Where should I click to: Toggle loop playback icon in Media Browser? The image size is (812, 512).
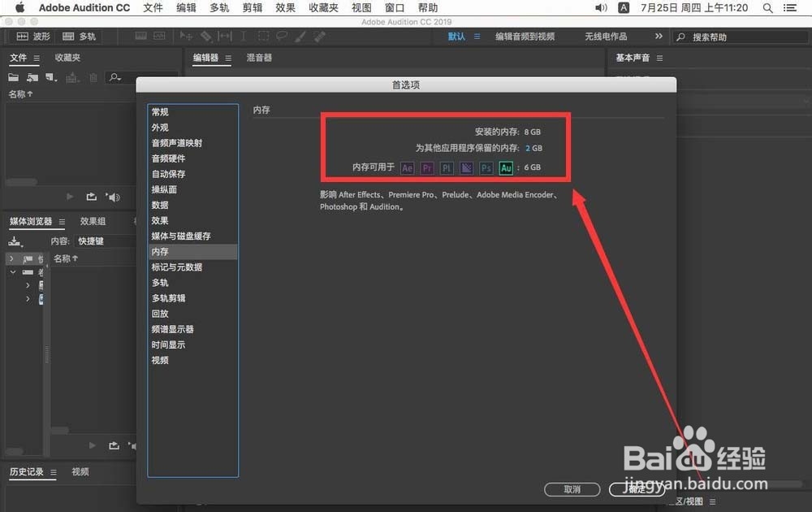click(x=114, y=445)
